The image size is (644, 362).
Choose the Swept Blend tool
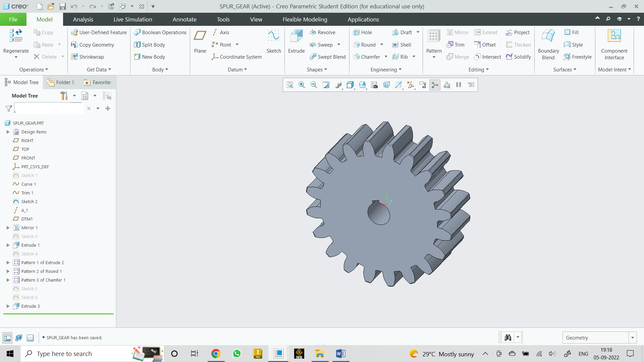pyautogui.click(x=327, y=57)
